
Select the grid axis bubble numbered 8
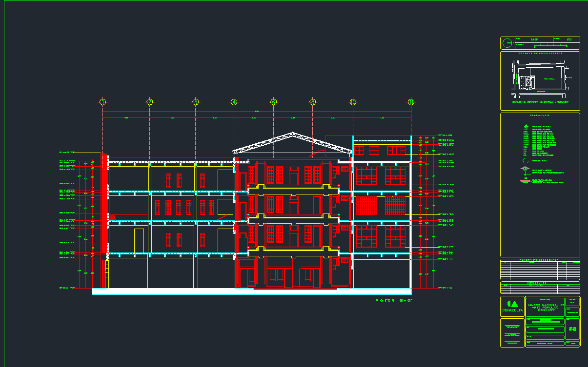[x=313, y=102]
